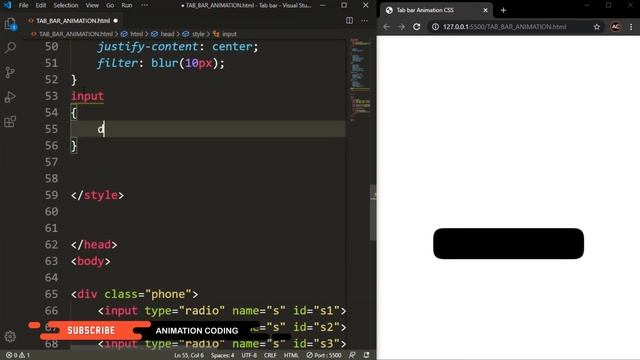View site information icon in address bar

point(436,27)
